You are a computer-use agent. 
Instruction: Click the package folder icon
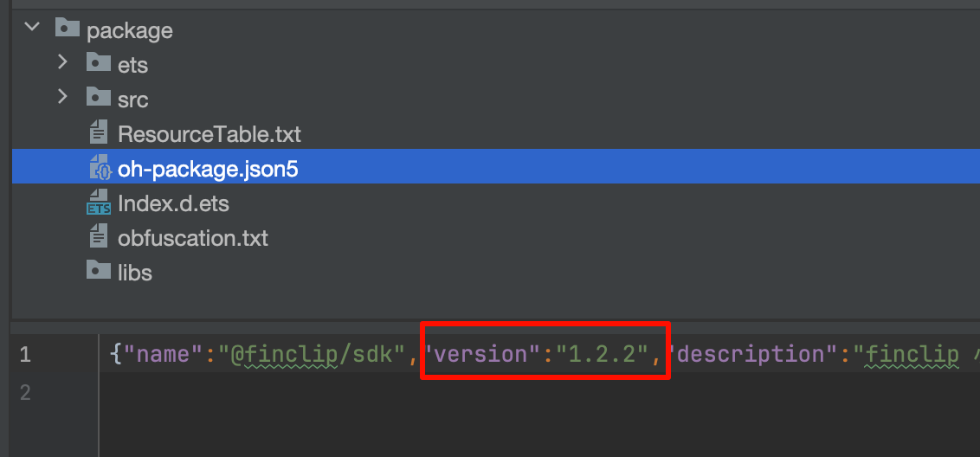pos(68,29)
